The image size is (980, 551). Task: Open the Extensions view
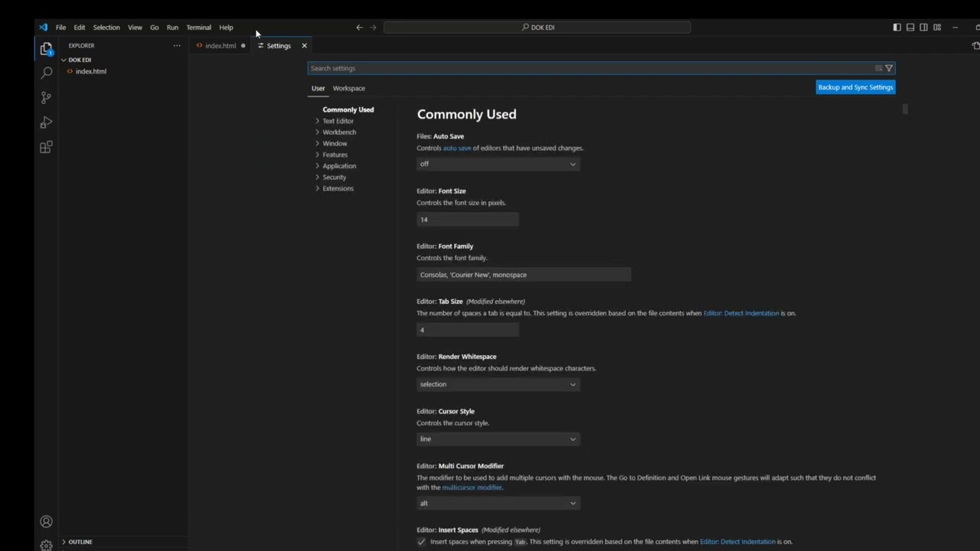[46, 147]
